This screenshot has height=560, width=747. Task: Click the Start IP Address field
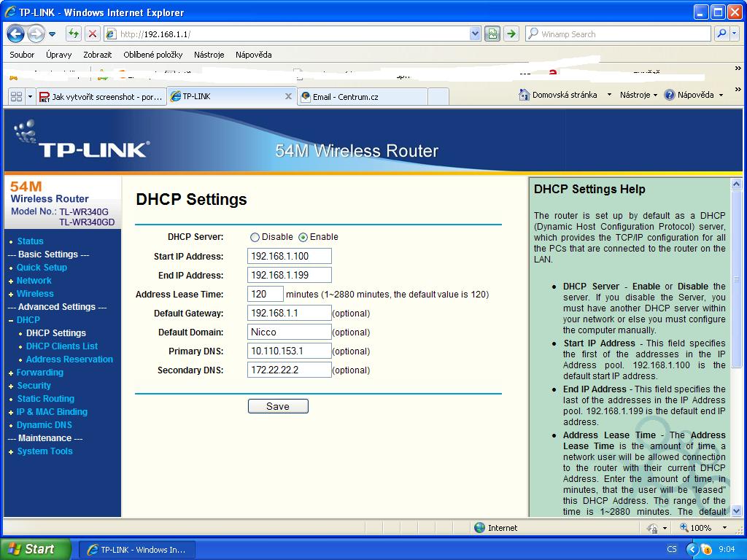[x=289, y=256]
